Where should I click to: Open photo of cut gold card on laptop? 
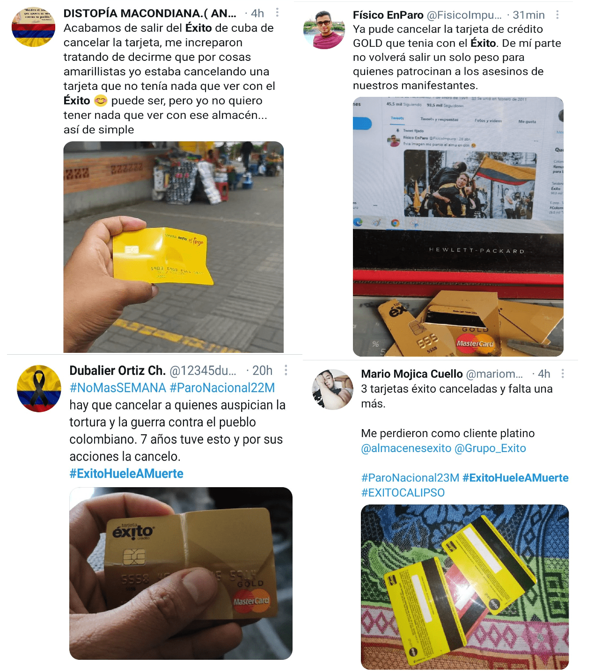pyautogui.click(x=458, y=227)
